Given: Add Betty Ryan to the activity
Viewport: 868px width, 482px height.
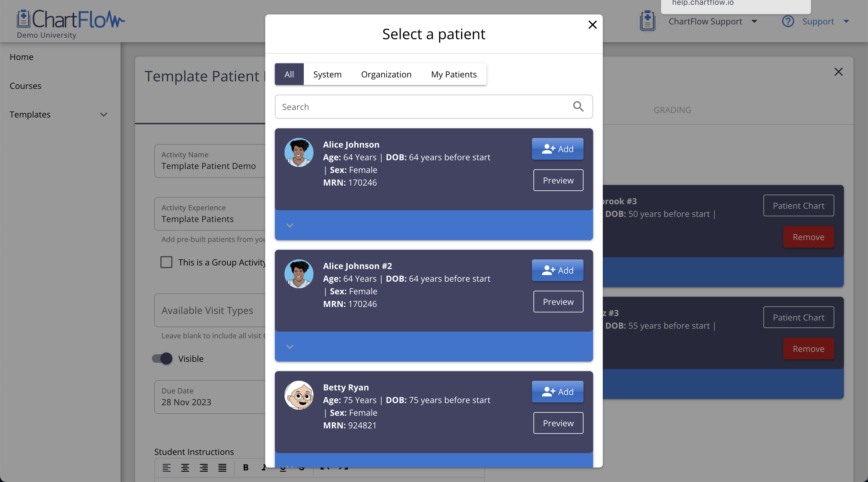Looking at the screenshot, I should click(557, 391).
